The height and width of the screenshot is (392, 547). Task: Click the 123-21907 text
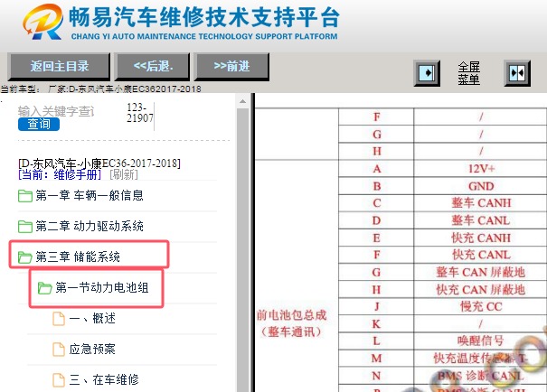[x=139, y=113]
